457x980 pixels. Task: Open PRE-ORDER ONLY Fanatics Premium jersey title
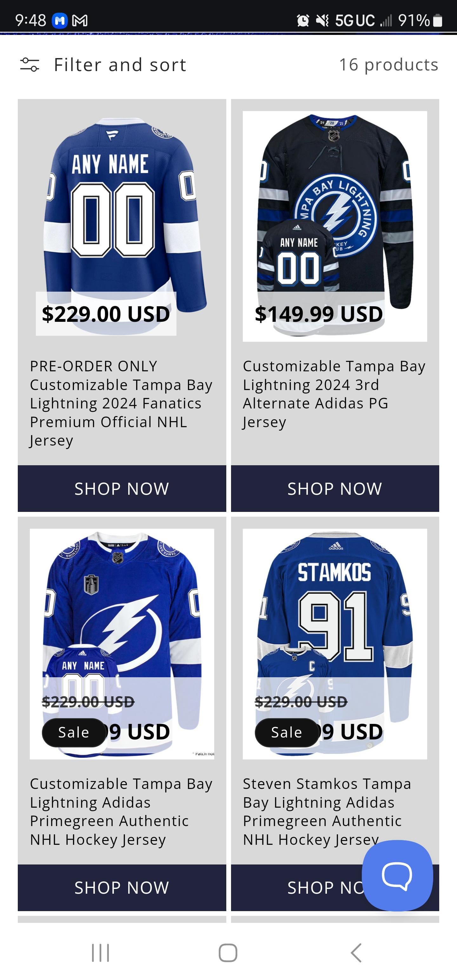pos(121,403)
